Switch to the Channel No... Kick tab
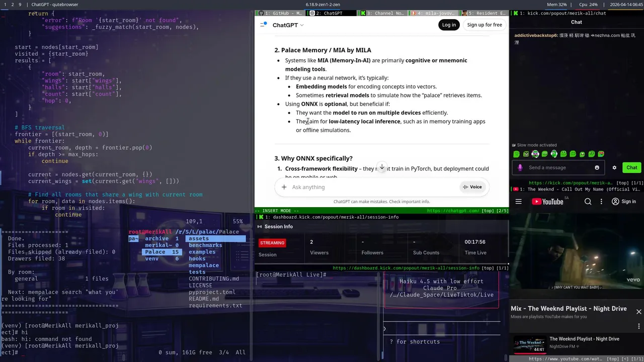This screenshot has height=362, width=644. point(382,13)
